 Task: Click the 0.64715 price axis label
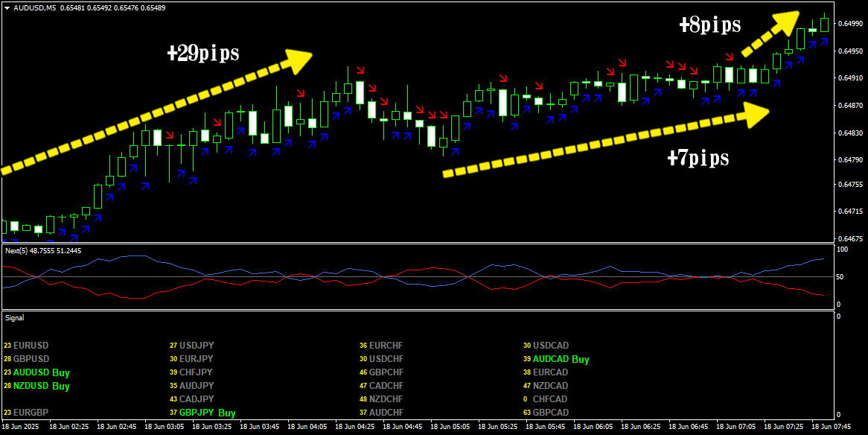(849, 212)
